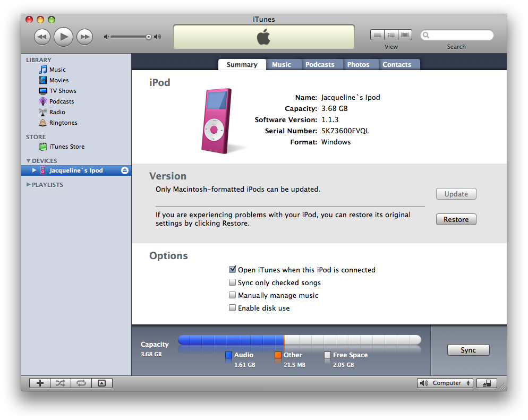
Task: Click the Update button
Action: (456, 194)
